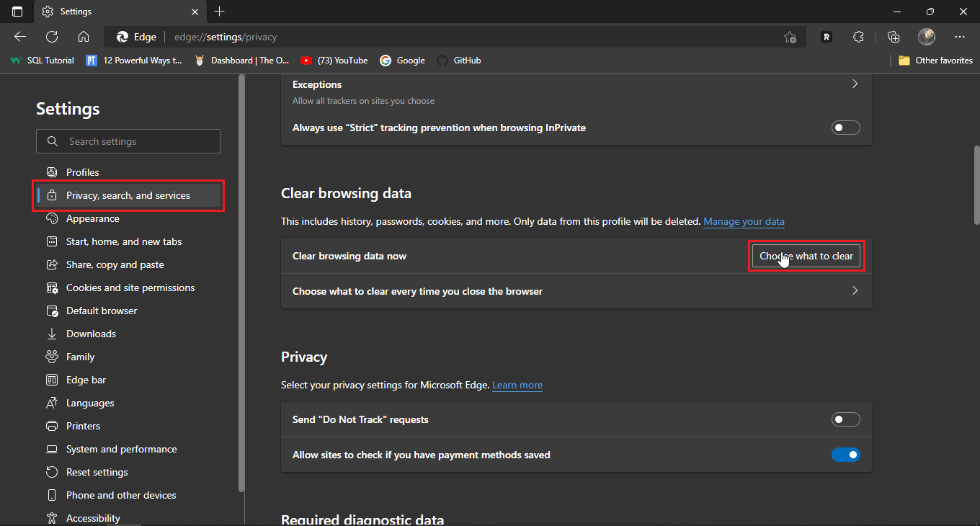
Task: Click the browser refresh icon
Action: point(52,37)
